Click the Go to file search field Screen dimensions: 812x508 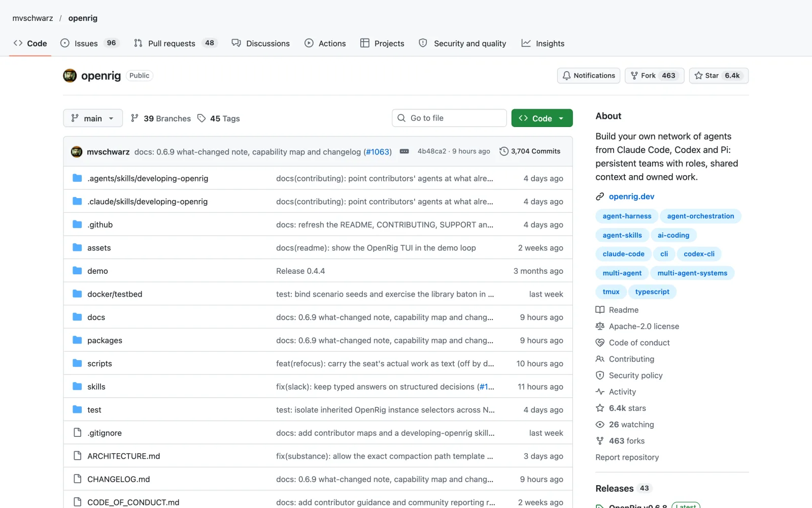tap(449, 118)
